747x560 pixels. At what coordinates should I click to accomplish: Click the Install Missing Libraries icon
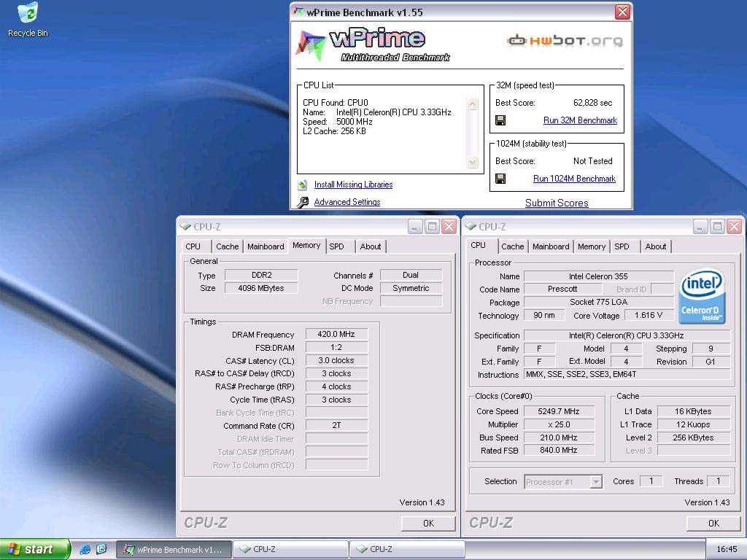click(x=302, y=184)
